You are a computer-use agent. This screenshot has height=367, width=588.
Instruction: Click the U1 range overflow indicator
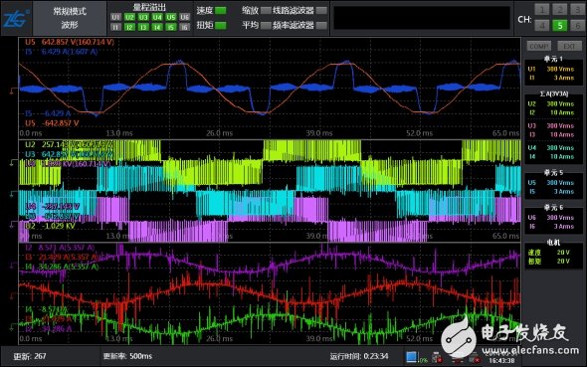(115, 17)
